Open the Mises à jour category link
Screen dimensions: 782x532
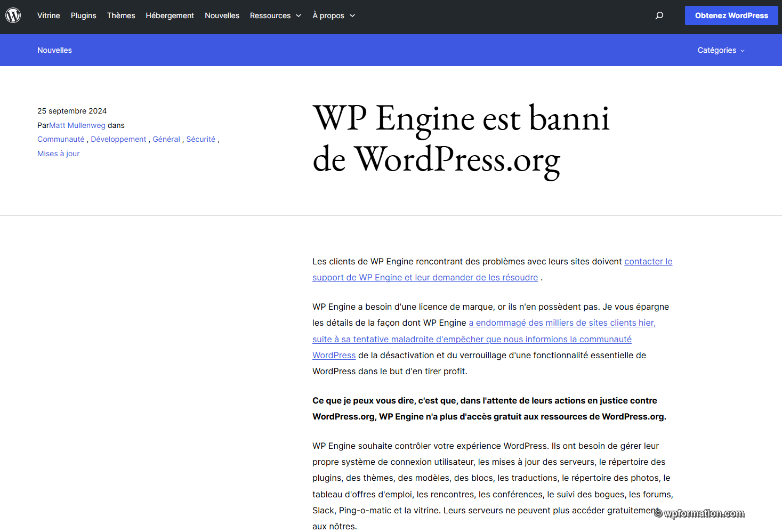coord(59,154)
